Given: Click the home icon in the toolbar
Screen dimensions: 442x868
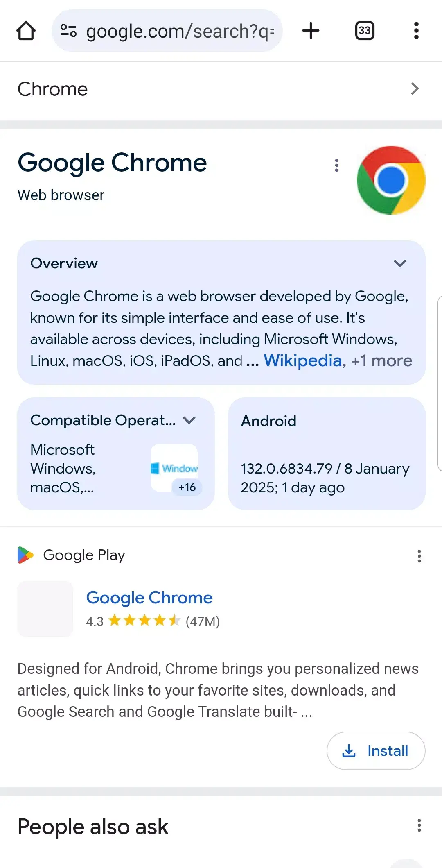Looking at the screenshot, I should [x=26, y=31].
